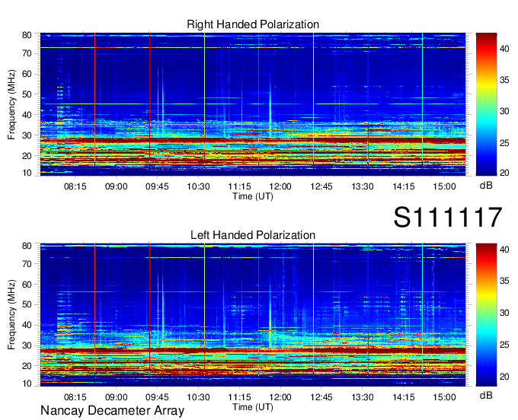This screenshot has width=518, height=420.
Task: Click the "09:00" time tick of the lower plot
Action: pos(117,397)
